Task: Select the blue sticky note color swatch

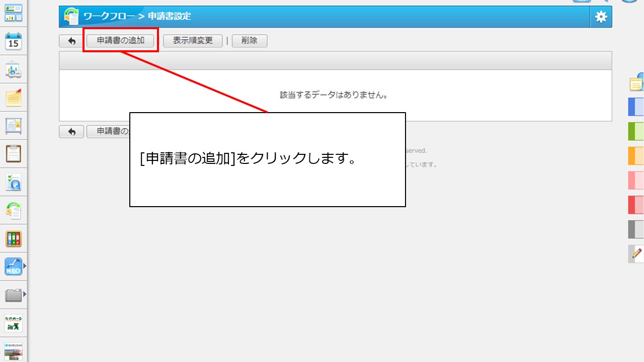Action: 636,107
